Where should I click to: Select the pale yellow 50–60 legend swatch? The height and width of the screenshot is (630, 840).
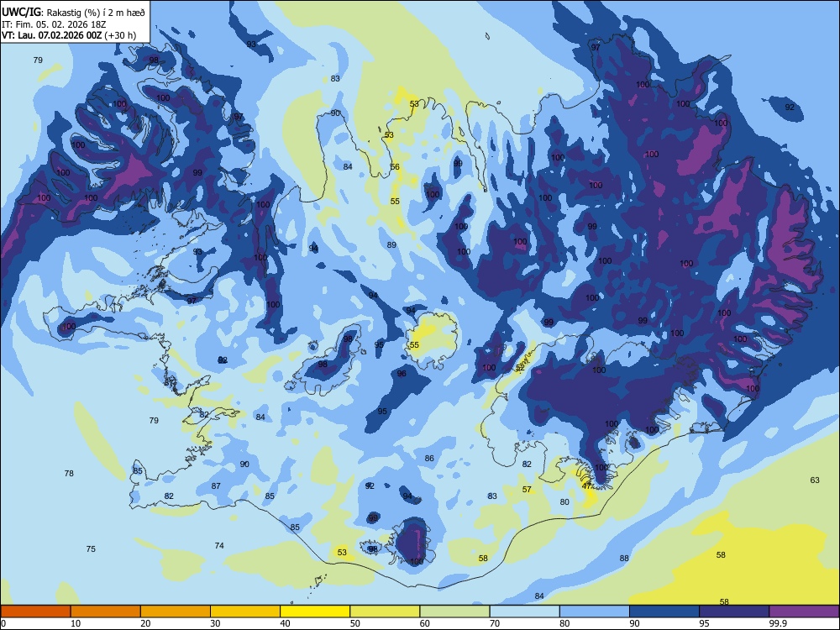(x=385, y=612)
